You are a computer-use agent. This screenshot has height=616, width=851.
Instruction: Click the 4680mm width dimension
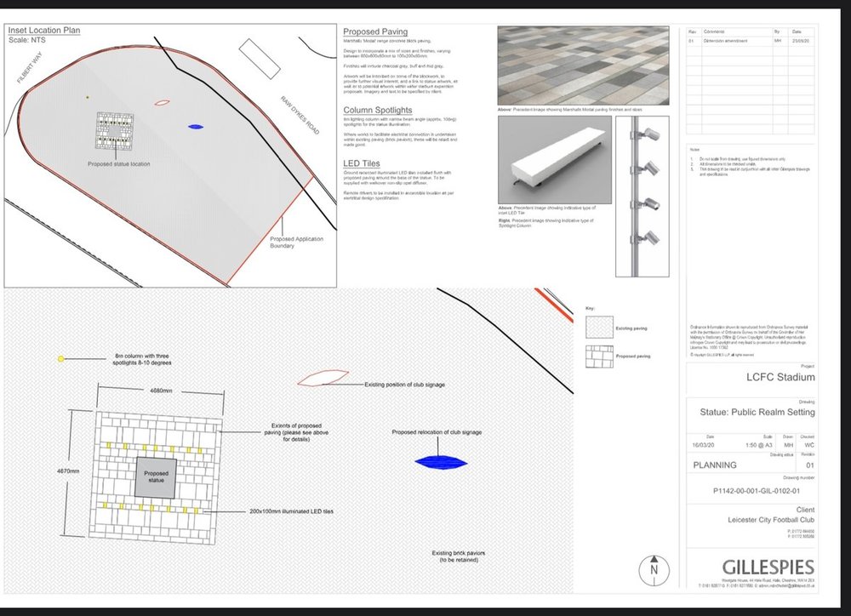tap(161, 391)
